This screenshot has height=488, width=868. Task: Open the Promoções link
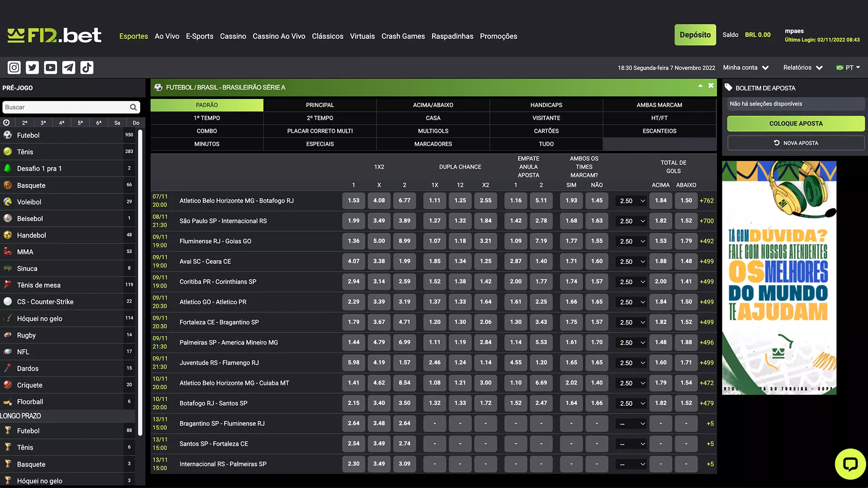(498, 36)
